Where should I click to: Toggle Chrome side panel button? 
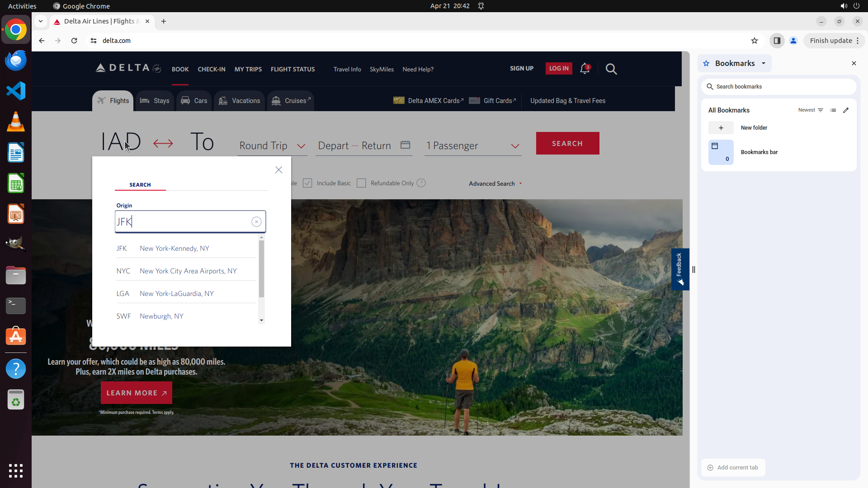click(x=777, y=41)
